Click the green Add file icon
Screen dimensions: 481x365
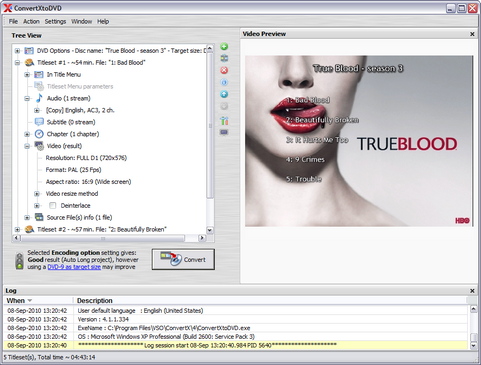[x=224, y=47]
